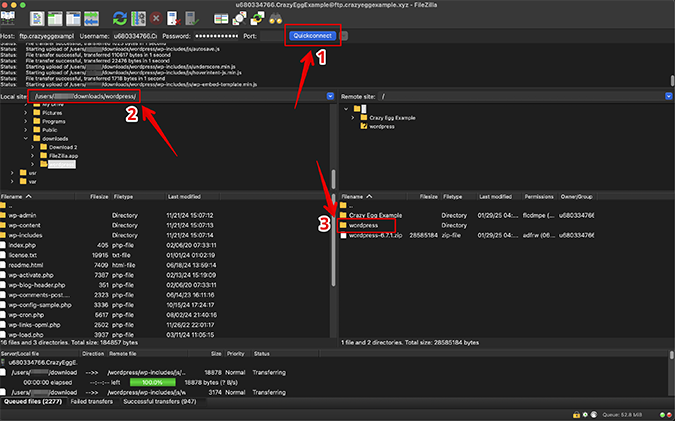The image size is (675, 421).
Task: Click the round speed limit icon in status bar
Action: [594, 415]
